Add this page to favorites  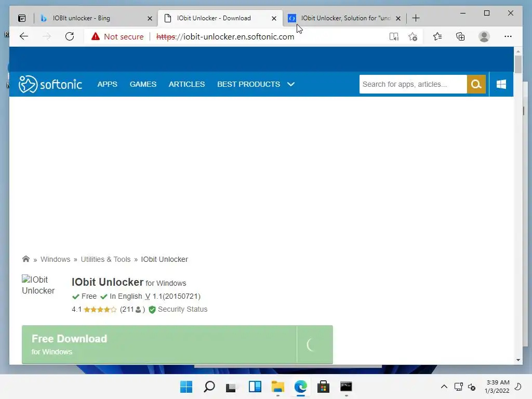pyautogui.click(x=413, y=36)
